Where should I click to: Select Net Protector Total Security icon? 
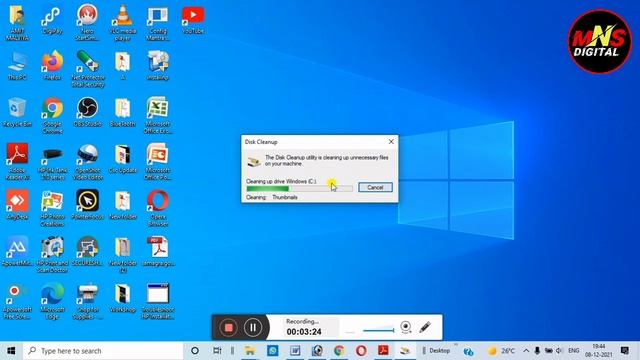click(x=87, y=69)
